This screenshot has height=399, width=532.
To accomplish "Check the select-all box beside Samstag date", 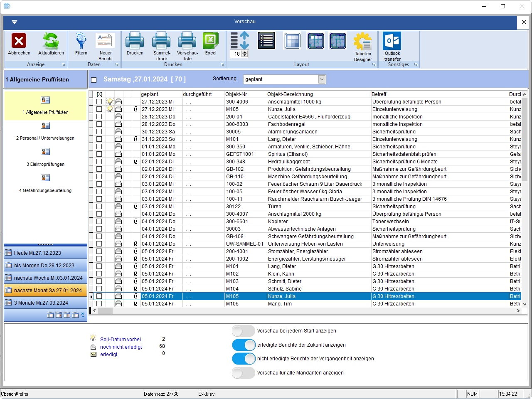I will [94, 80].
